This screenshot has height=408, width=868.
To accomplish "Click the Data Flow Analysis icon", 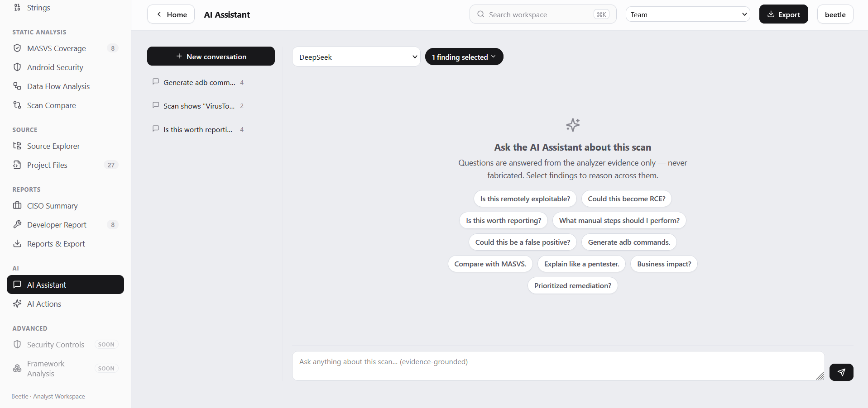I will point(17,86).
